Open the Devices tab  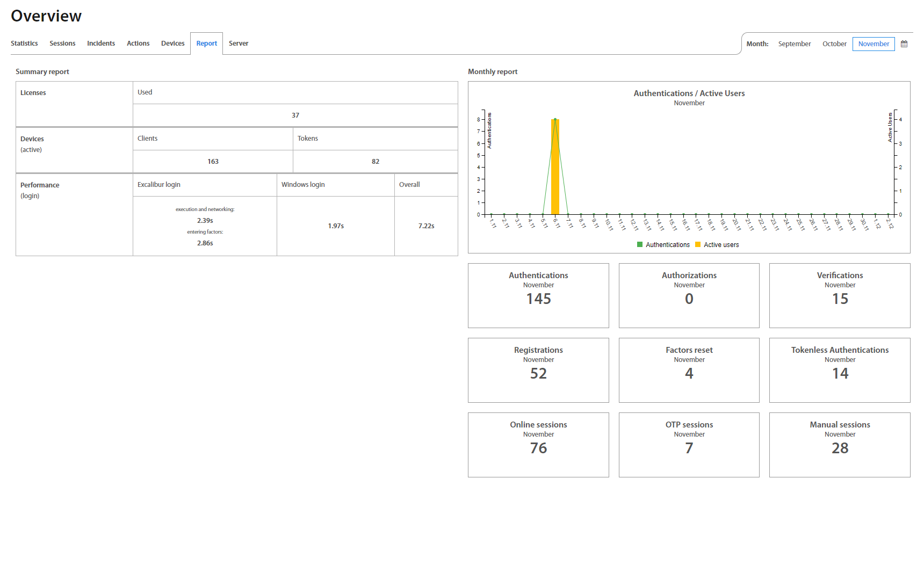(172, 44)
